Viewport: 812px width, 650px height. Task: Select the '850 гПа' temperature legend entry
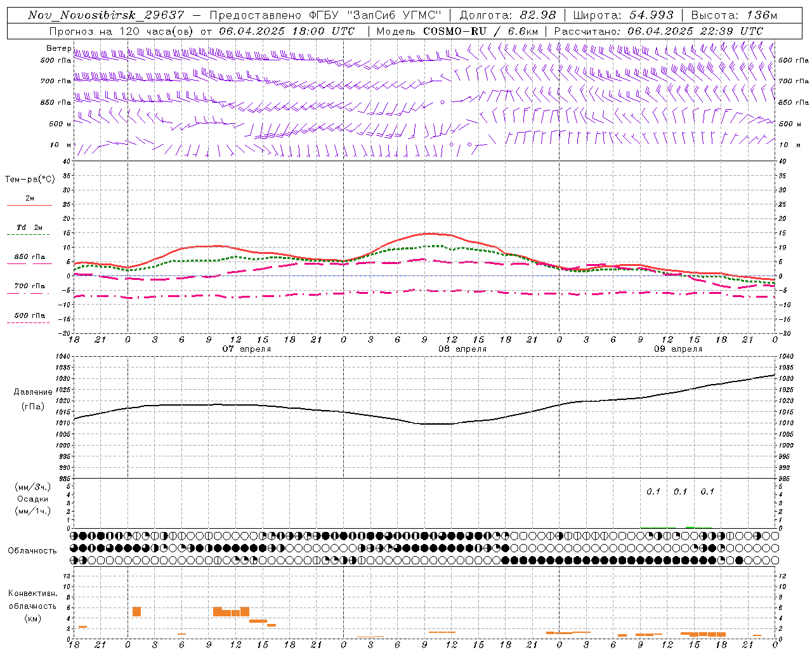tap(30, 257)
